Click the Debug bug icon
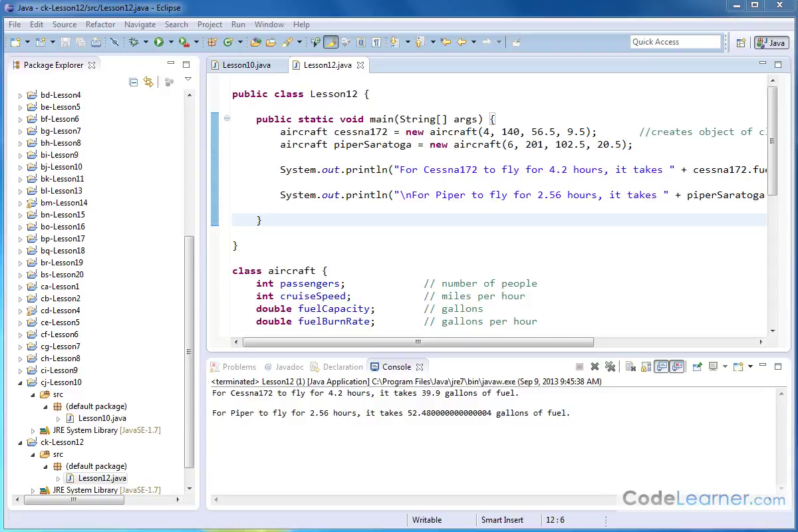Image resolution: width=798 pixels, height=532 pixels. tap(134, 42)
